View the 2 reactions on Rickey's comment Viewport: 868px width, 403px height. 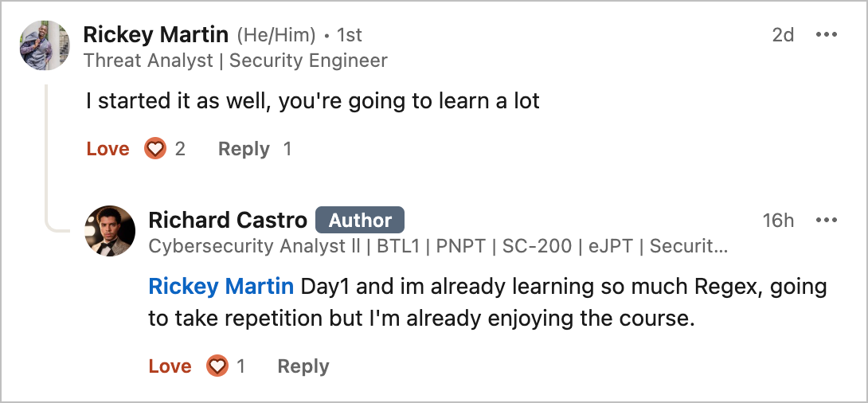(x=180, y=149)
